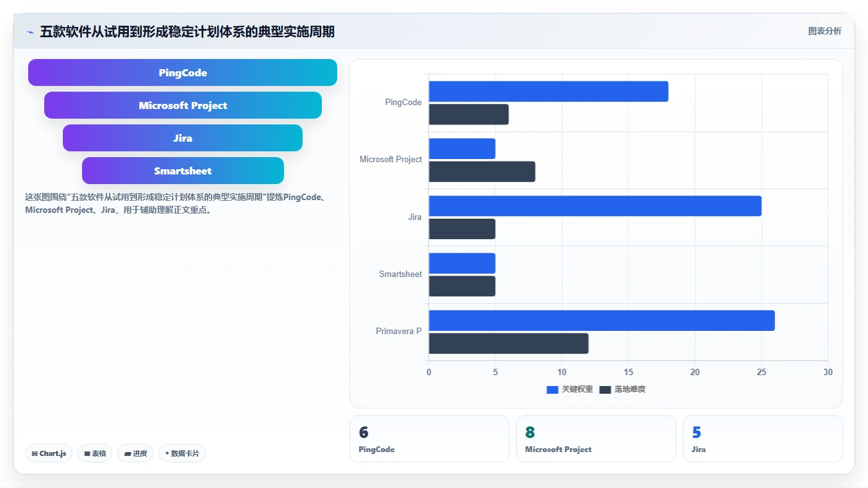Viewport: 868px width, 488px height.
Task: Click the x-axis tick label 30
Action: pos(828,373)
